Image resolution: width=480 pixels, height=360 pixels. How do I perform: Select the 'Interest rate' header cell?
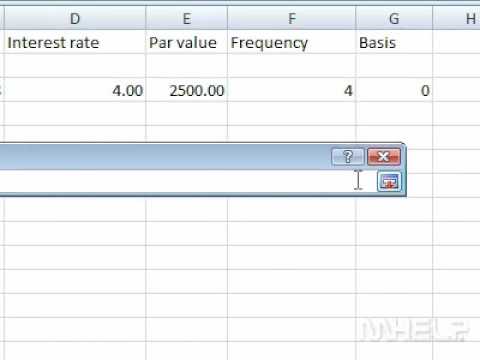tap(75, 42)
